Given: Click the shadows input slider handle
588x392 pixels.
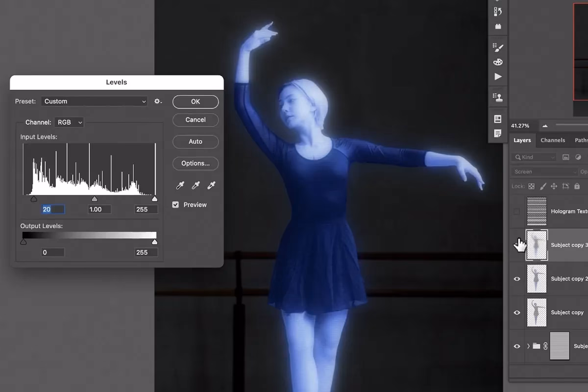Looking at the screenshot, I should [34, 198].
